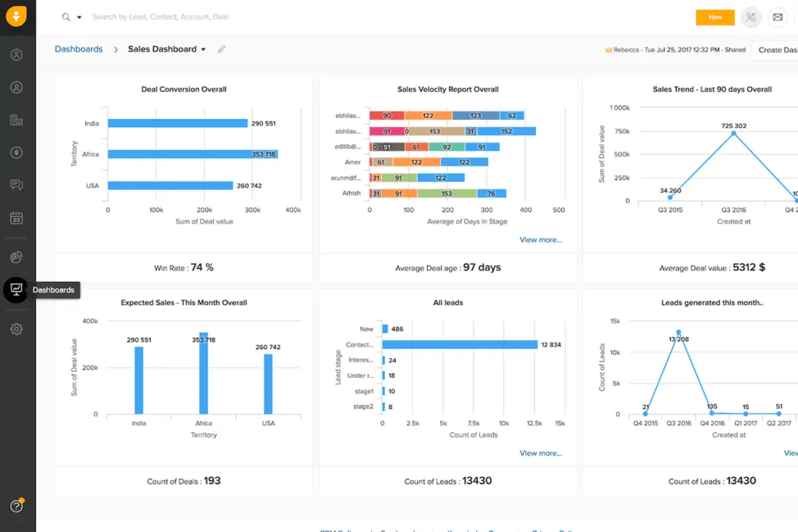Click the Contact 12 834 leads bar

coord(460,344)
